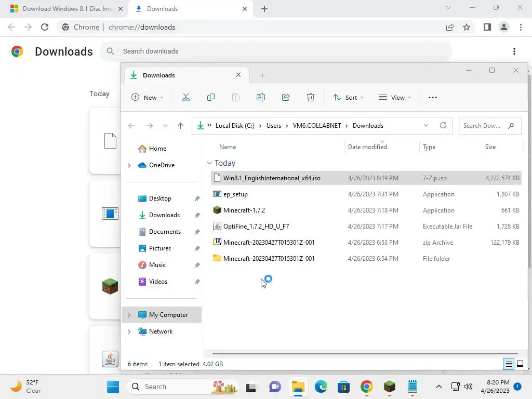
Task: Click the Rename icon in Explorer toolbar
Action: tap(261, 97)
